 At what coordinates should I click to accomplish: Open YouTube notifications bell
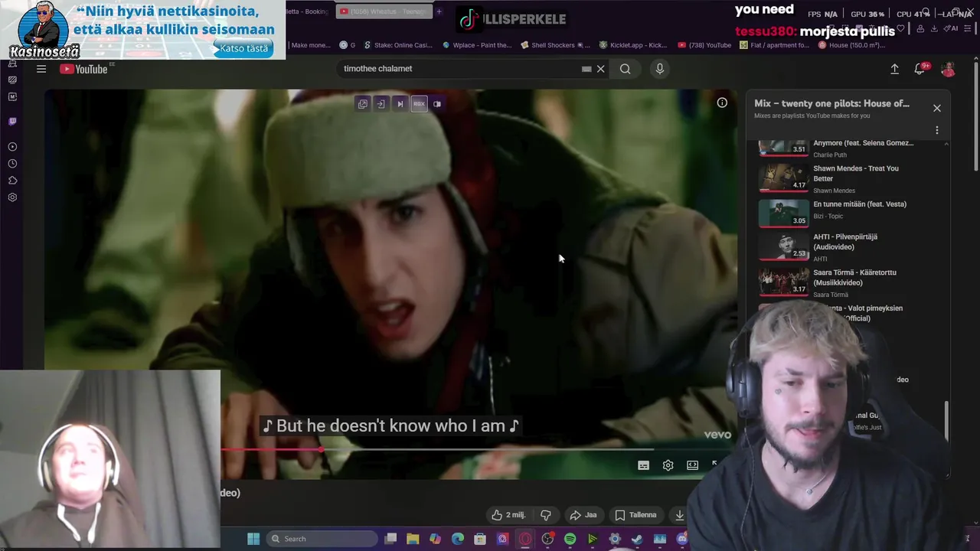tap(920, 69)
